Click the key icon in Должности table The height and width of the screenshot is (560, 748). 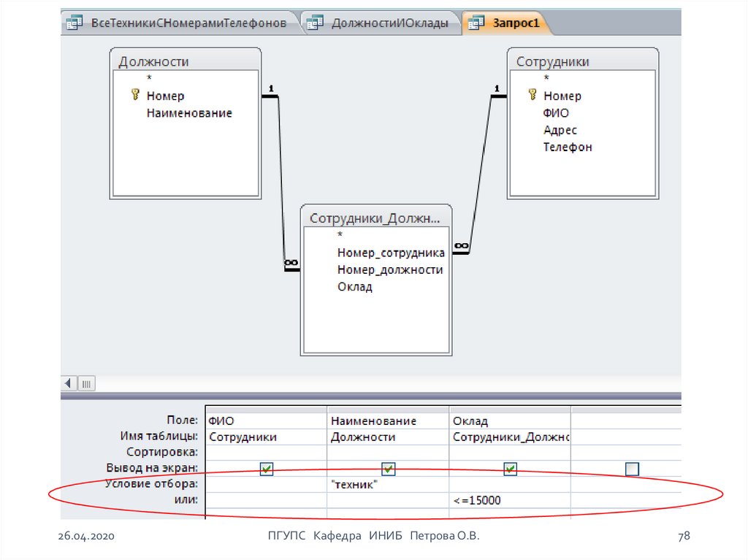coord(134,95)
